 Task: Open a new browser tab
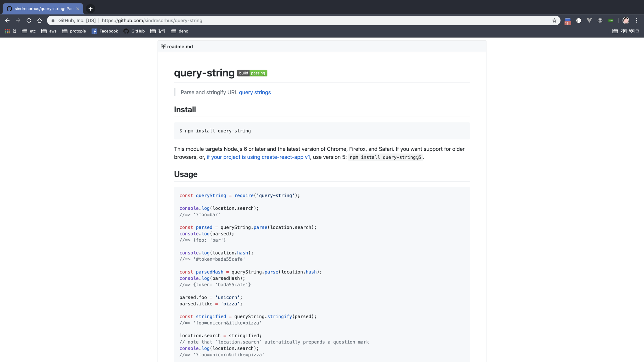coord(90,9)
